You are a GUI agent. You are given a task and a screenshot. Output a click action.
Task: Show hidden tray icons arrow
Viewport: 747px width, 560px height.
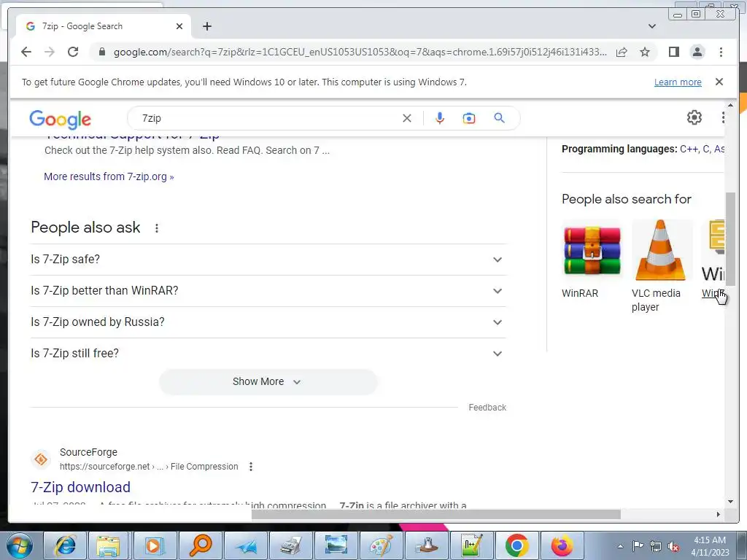click(620, 546)
